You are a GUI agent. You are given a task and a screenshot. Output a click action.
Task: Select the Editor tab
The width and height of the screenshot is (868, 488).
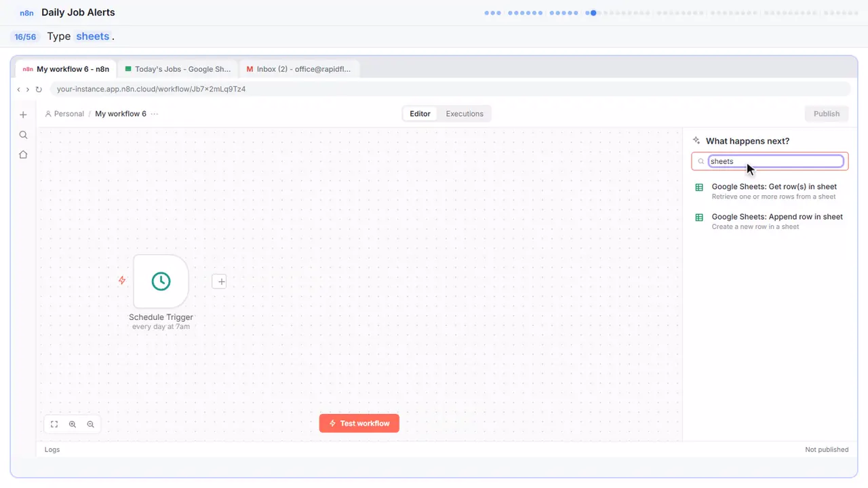[x=420, y=114]
